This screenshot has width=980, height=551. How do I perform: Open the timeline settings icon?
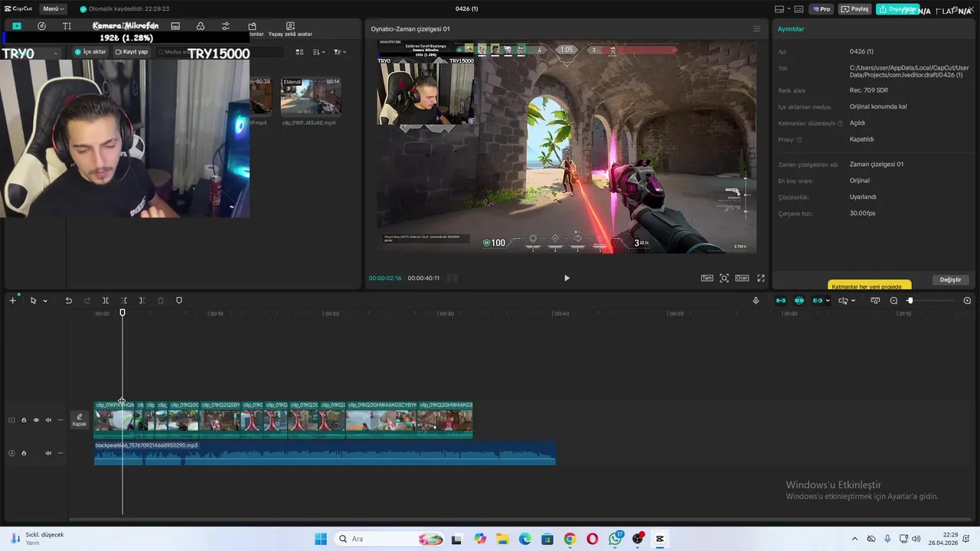tap(875, 301)
